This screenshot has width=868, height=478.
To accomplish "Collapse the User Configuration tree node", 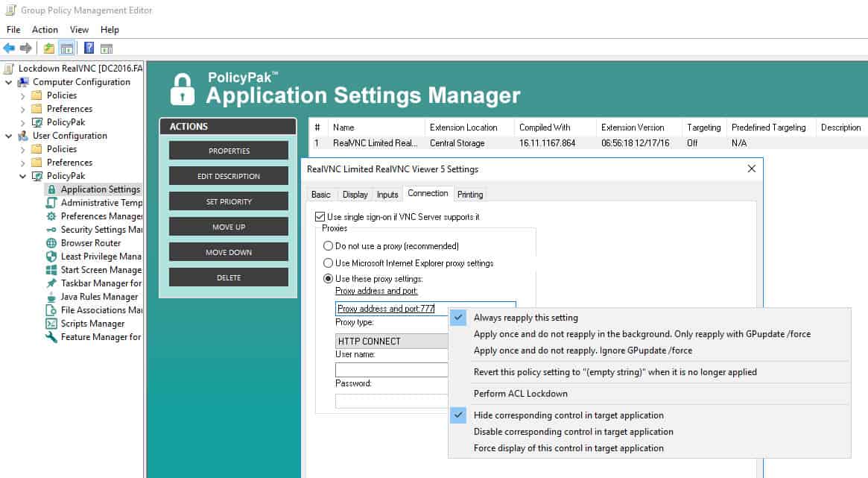I will (x=8, y=136).
